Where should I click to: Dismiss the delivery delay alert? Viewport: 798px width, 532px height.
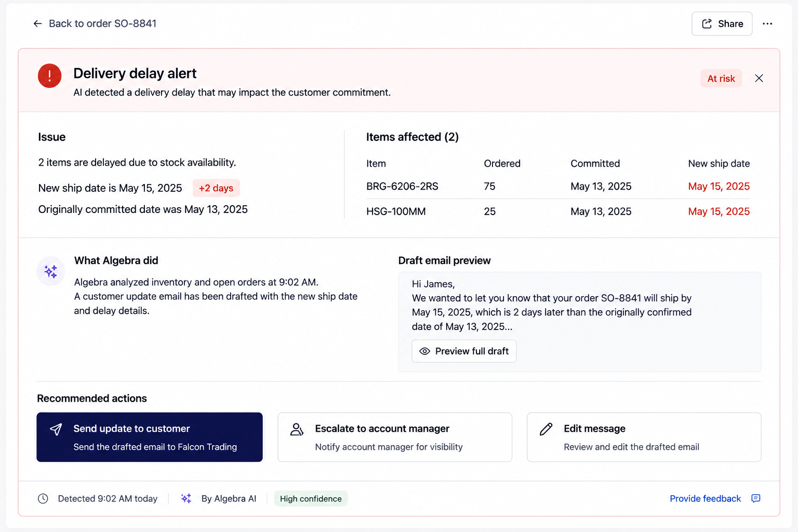click(x=759, y=78)
